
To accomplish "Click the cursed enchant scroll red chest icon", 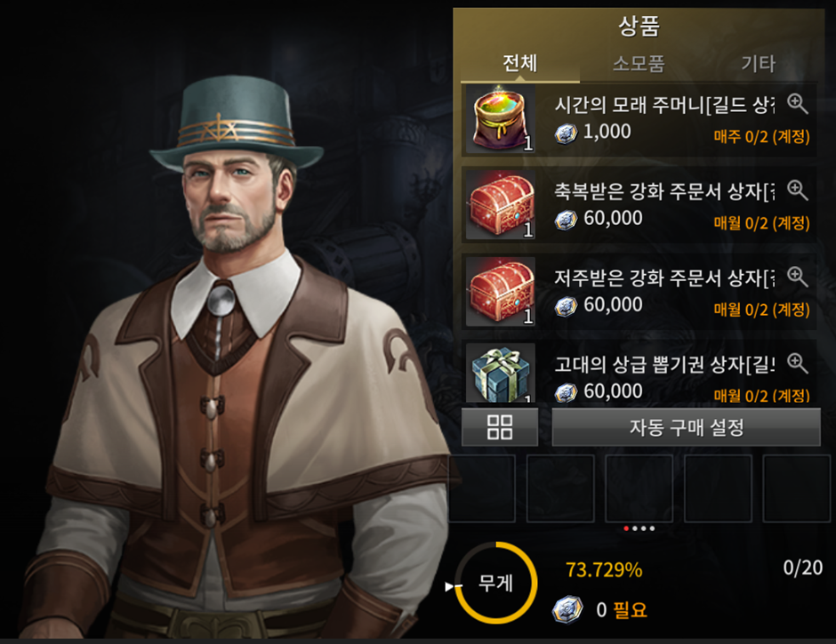I will coord(501,292).
